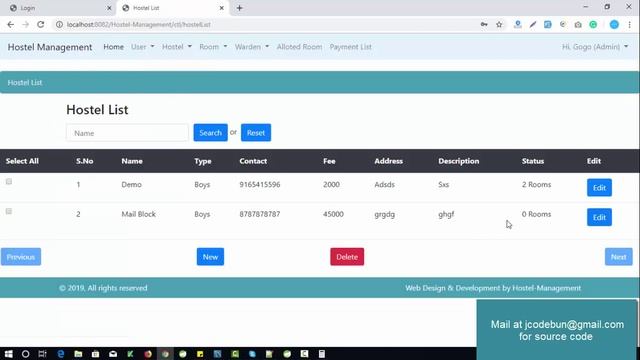Open the Mail app on the taskbar
Screen dimensions: 640x360
(x=113, y=354)
